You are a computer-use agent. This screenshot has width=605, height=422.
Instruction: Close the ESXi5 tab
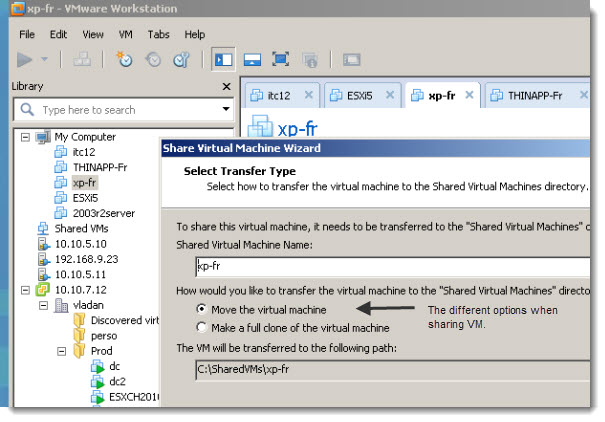click(390, 95)
